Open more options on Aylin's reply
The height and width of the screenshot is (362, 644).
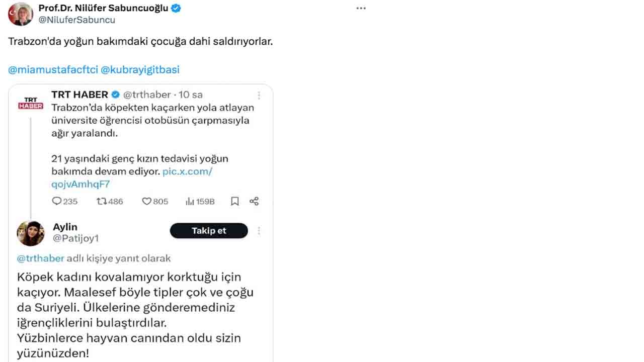[x=259, y=231]
